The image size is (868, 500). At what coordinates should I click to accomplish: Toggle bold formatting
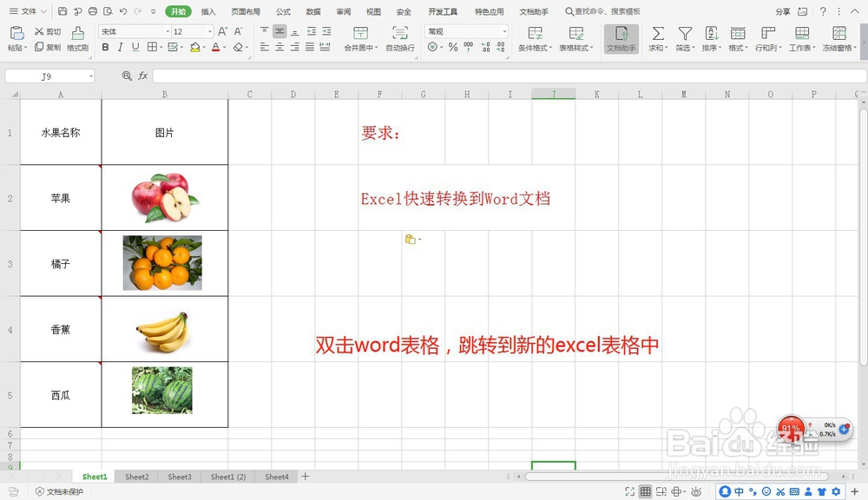pyautogui.click(x=104, y=47)
